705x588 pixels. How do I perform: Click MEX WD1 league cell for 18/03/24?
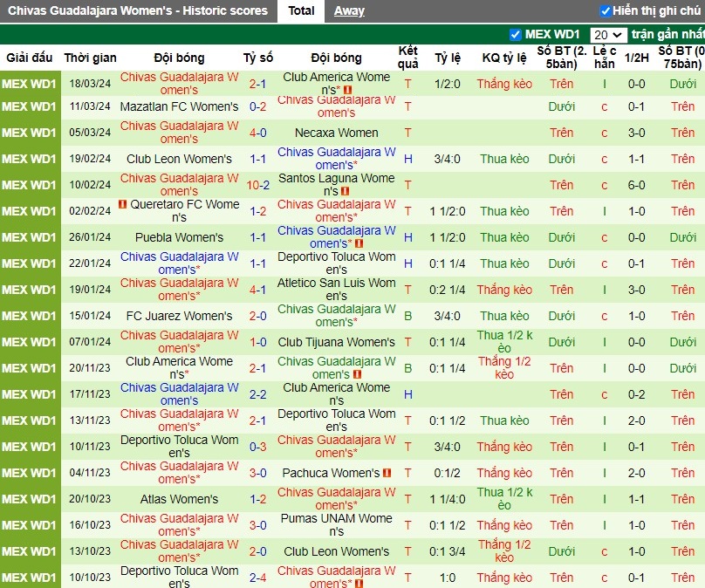pos(30,84)
